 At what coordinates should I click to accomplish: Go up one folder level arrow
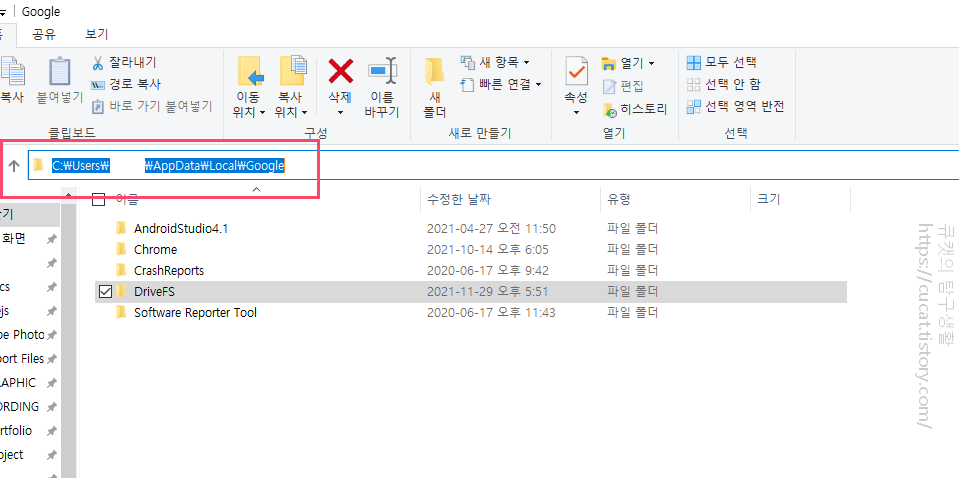(14, 166)
